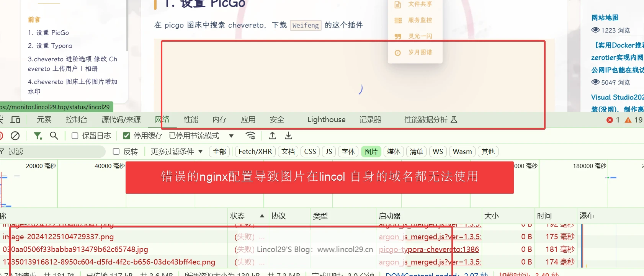Clear the network log with the clear icon
Image resolution: width=644 pixels, height=276 pixels.
click(15, 136)
